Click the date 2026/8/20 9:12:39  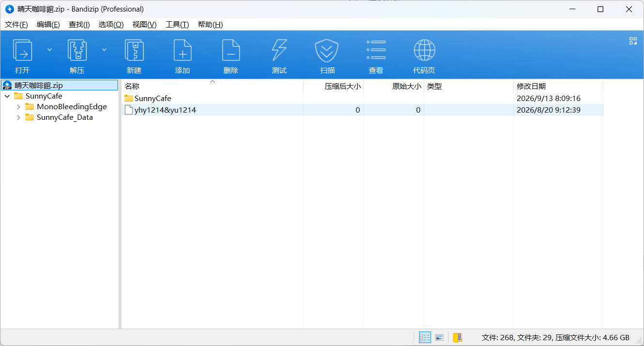[549, 110]
